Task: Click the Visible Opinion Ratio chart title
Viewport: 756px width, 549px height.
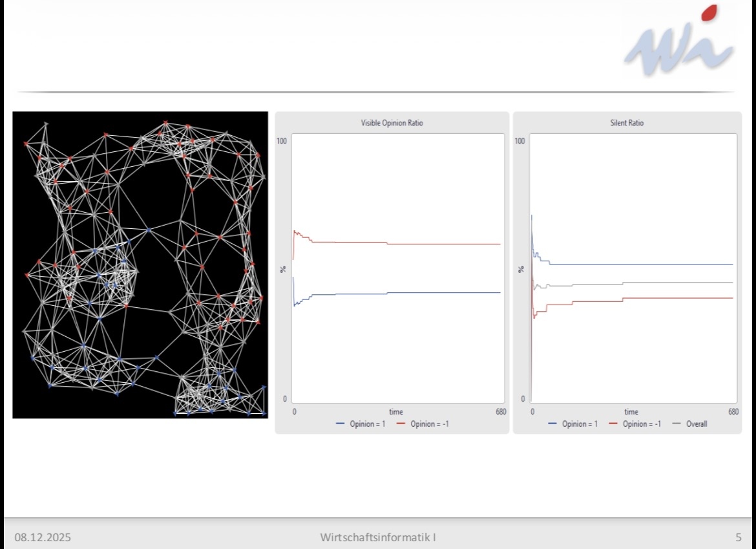Action: [392, 123]
